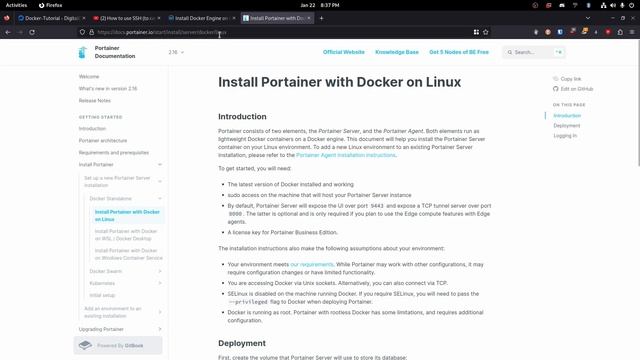
Task: Open the power menu icon in top bar
Action: pos(631,5)
